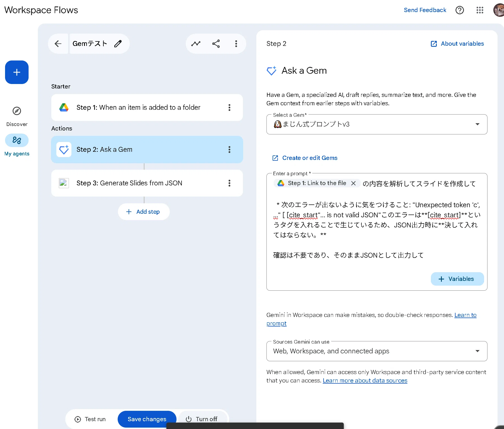This screenshot has width=504, height=429.
Task: Click the Google Drive icon in Step 1
Action: click(64, 108)
